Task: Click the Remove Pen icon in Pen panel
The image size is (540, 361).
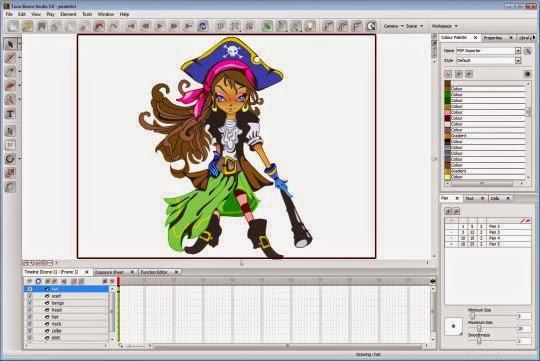Action: coord(457,211)
